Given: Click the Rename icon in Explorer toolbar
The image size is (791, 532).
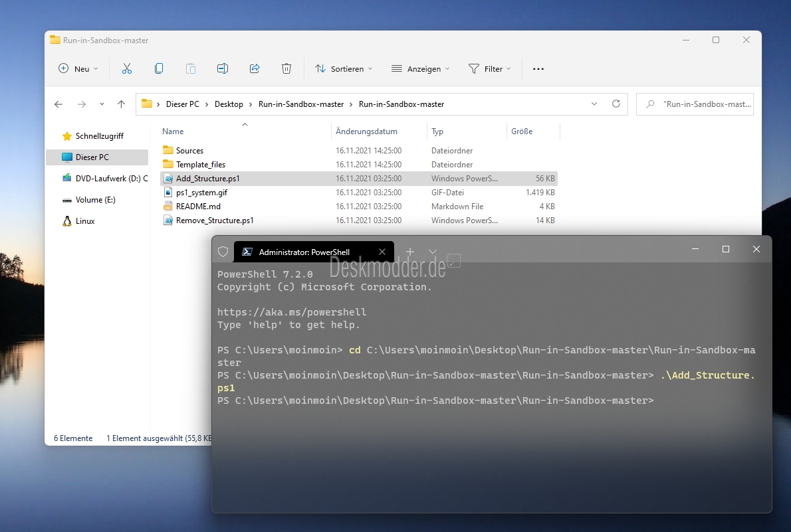Looking at the screenshot, I should [223, 68].
